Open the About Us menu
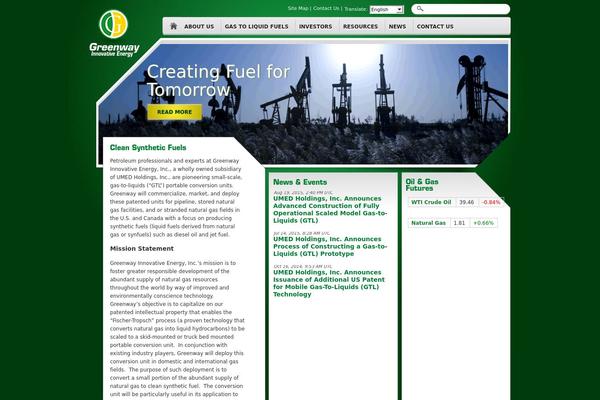 click(199, 26)
